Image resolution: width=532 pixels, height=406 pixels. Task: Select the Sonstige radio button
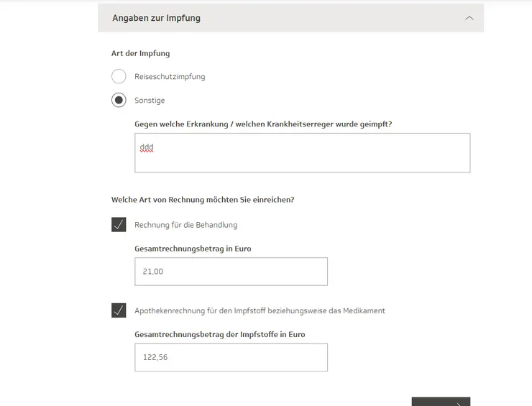pos(119,100)
